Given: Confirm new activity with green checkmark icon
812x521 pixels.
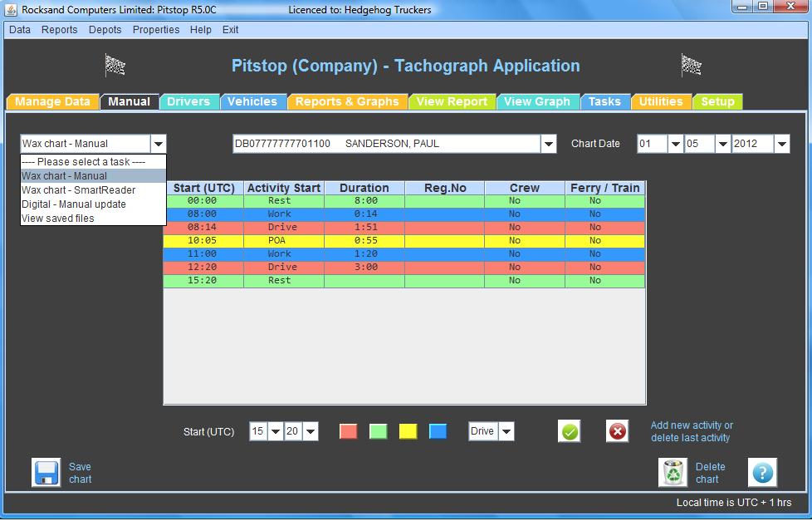Looking at the screenshot, I should (570, 431).
